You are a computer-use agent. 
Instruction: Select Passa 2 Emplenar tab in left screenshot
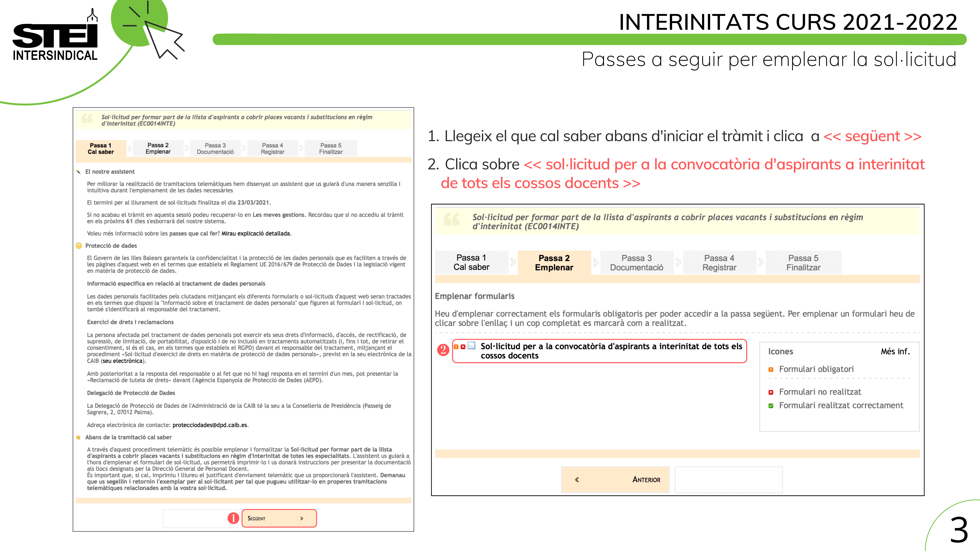click(x=158, y=148)
